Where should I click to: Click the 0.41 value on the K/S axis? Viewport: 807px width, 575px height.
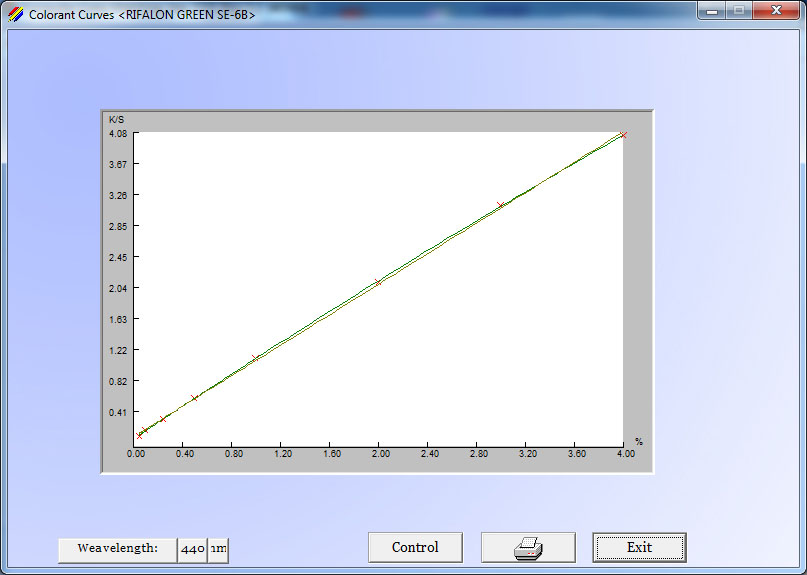pyautogui.click(x=118, y=412)
